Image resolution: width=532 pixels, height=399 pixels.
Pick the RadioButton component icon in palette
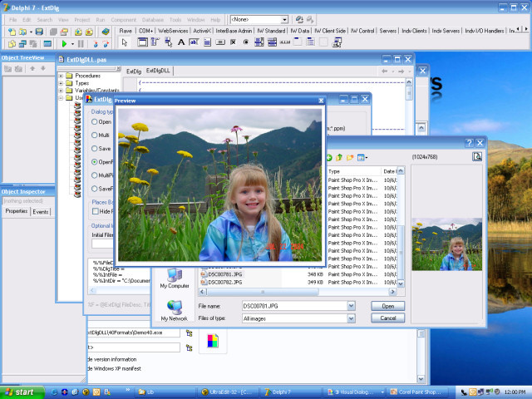click(x=246, y=42)
